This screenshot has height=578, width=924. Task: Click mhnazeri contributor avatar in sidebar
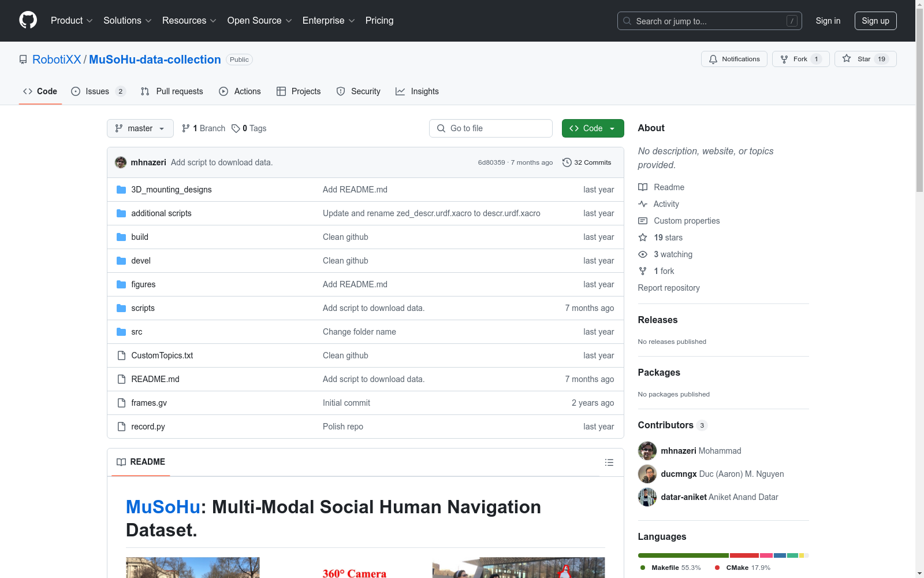coord(647,451)
